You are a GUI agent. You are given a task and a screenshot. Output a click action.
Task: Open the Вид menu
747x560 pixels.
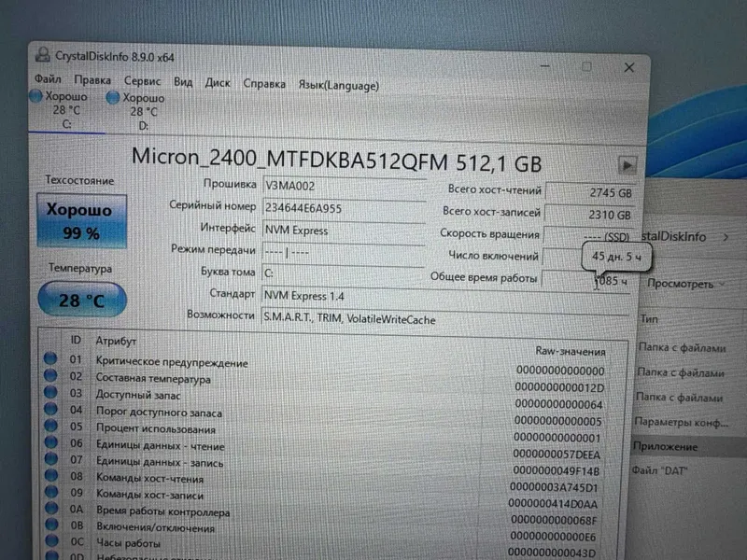point(183,82)
